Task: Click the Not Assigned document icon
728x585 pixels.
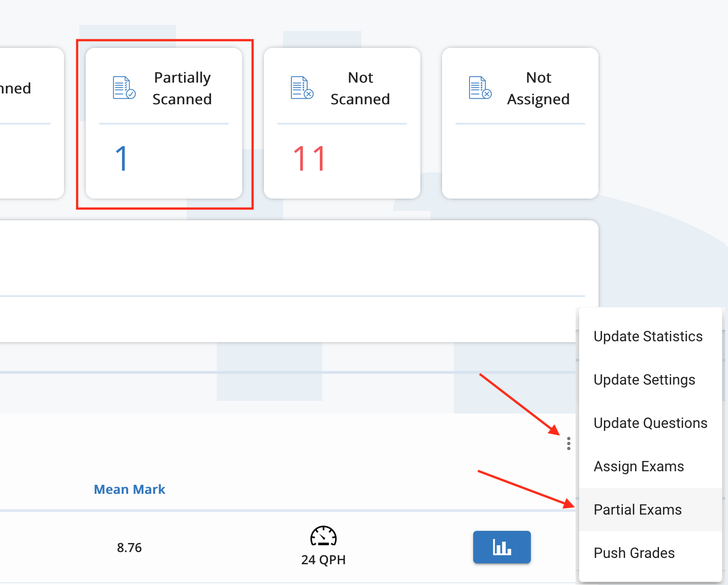Action: [x=480, y=88]
